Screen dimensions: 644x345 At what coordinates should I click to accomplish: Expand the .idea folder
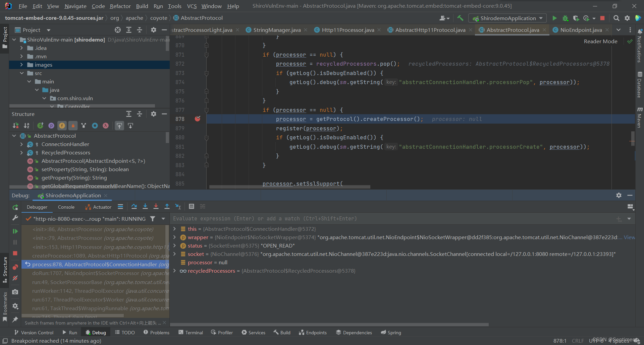(21, 48)
